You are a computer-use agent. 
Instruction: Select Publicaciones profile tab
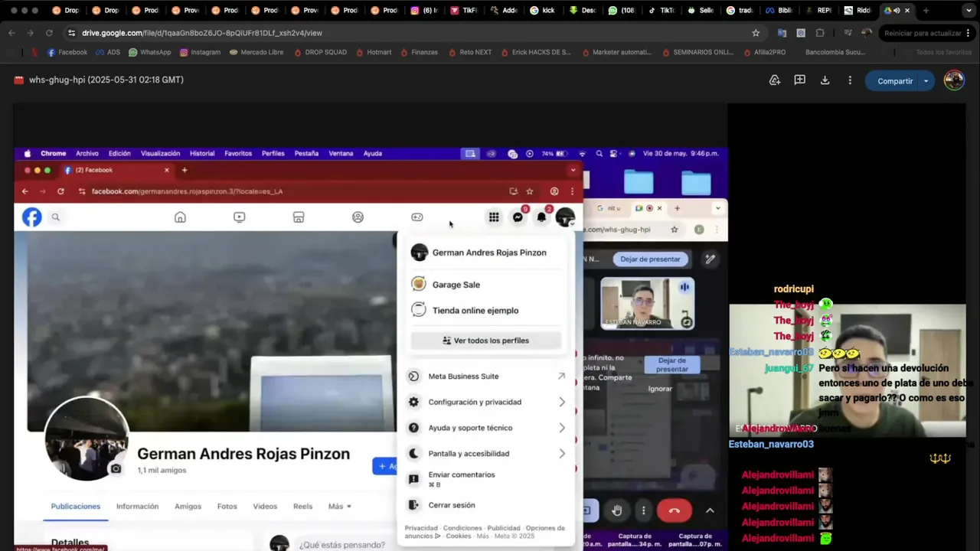[x=75, y=507]
